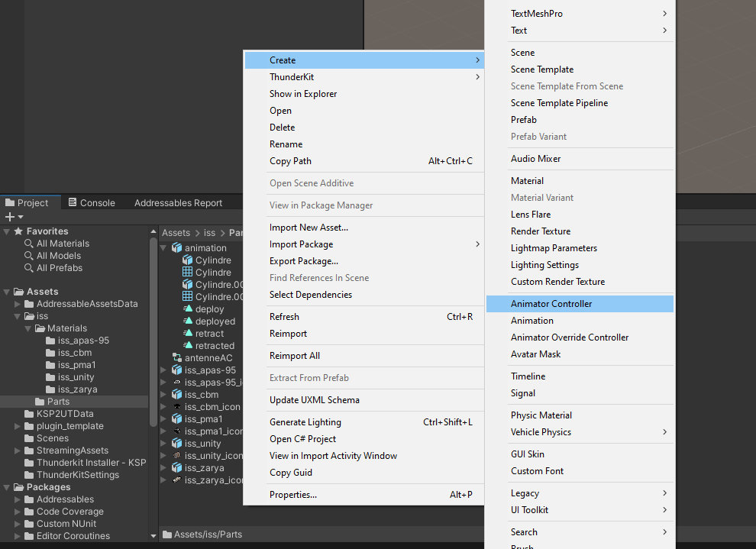Switch to the Console tab
The width and height of the screenshot is (756, 549).
(x=92, y=203)
